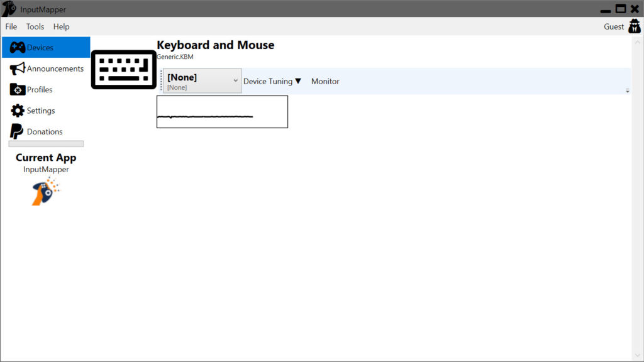Click the toolbar drag grip handle
Viewport: 644px width, 362px height.
click(x=161, y=80)
